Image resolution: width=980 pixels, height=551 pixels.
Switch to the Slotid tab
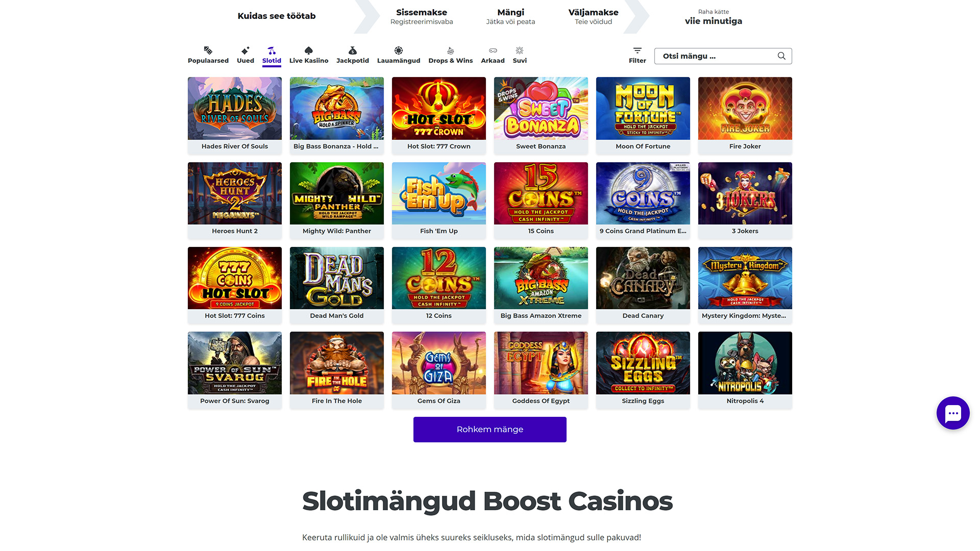tap(272, 56)
